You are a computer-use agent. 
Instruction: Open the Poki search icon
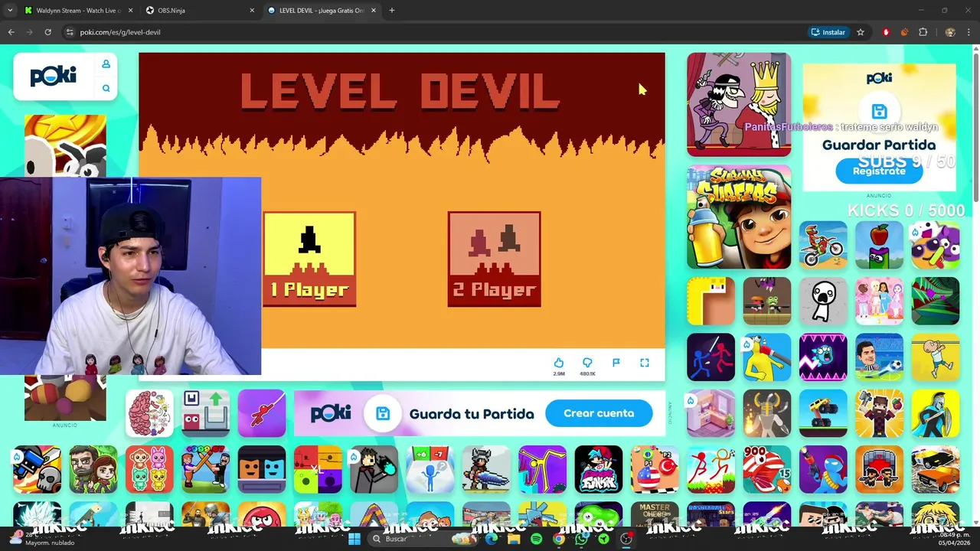coord(106,89)
